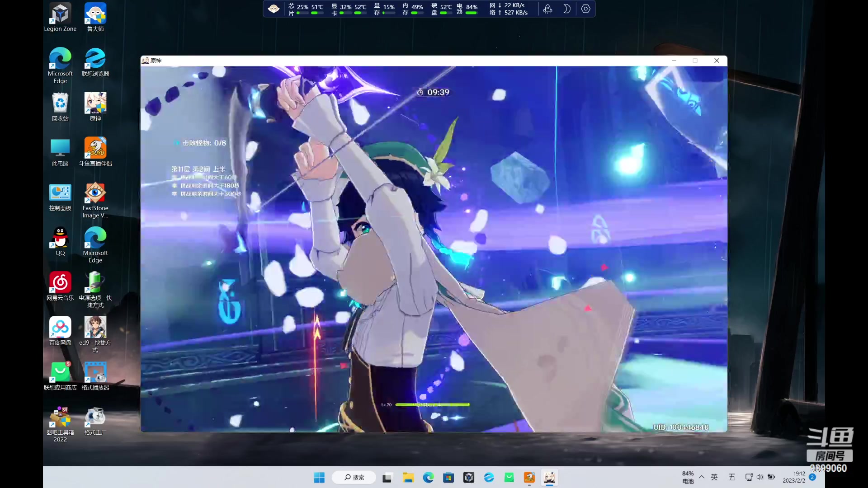
Task: Open the hexagon settings icon in monitor bar
Action: point(585,9)
